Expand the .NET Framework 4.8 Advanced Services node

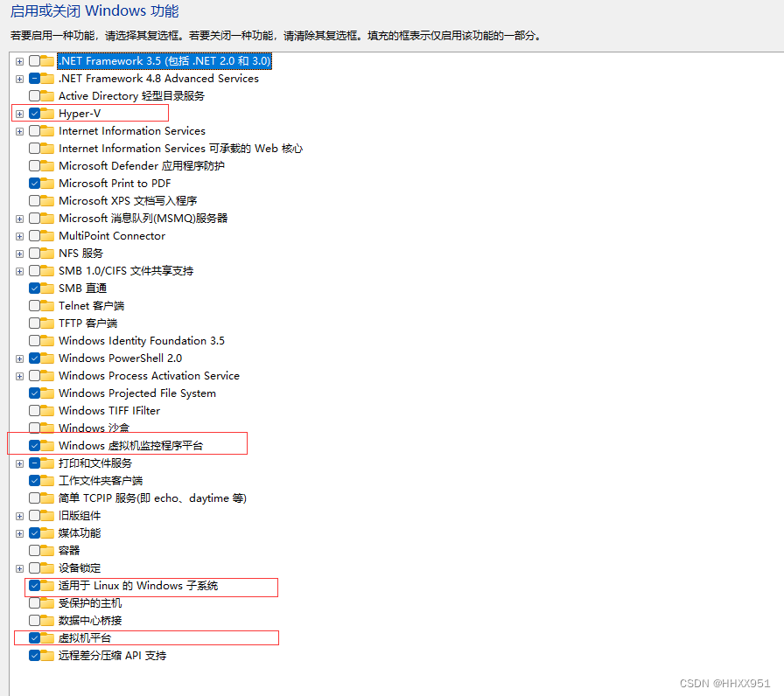click(x=19, y=78)
